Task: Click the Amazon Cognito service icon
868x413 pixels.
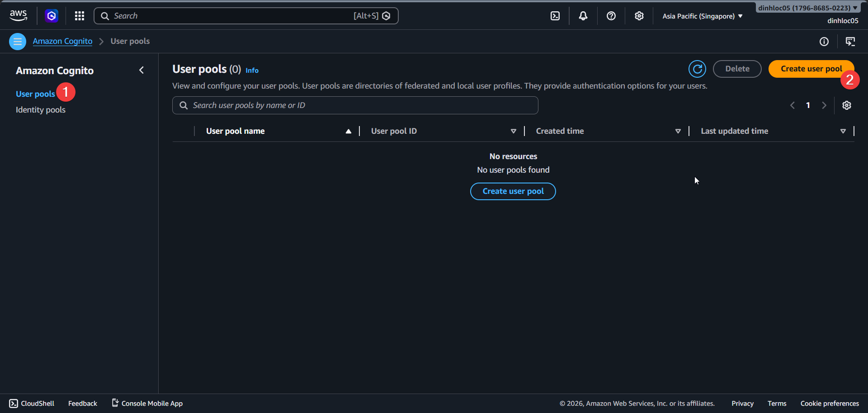Action: (51, 15)
